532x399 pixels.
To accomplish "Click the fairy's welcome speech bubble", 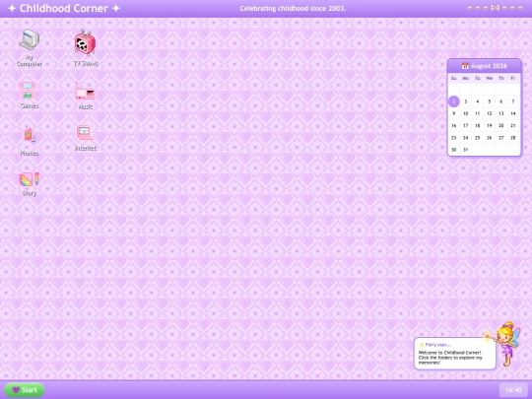I will (x=455, y=354).
